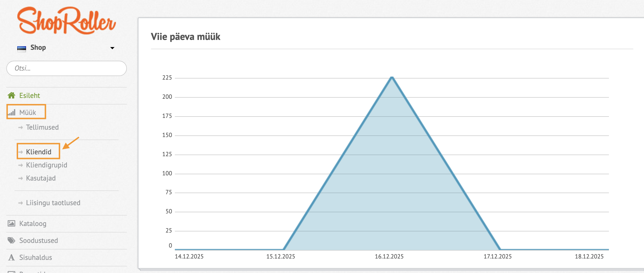Expand the Soodustused menu section
The width and height of the screenshot is (644, 273).
pos(39,240)
